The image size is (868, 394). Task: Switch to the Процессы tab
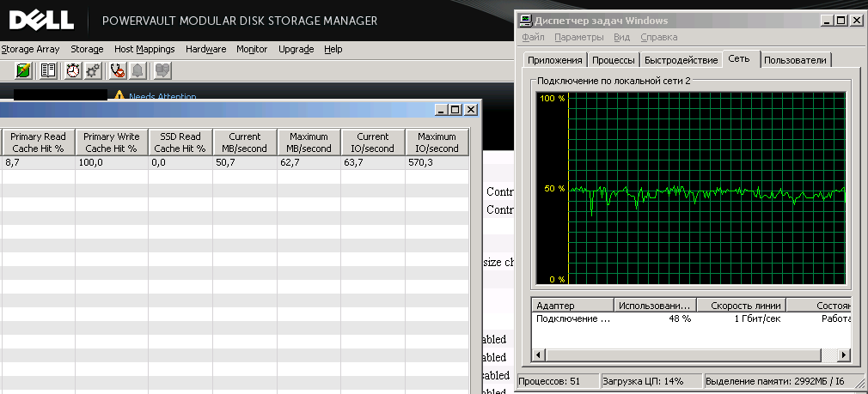614,60
